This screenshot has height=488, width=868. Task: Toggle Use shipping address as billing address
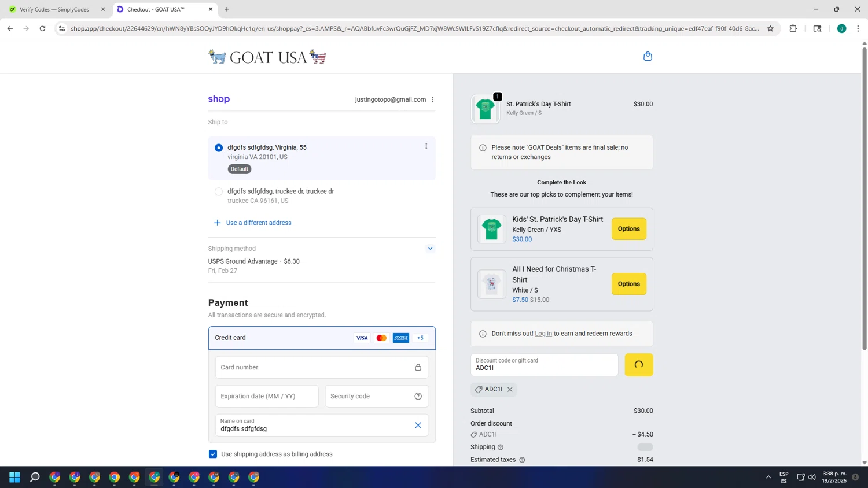pos(213,454)
